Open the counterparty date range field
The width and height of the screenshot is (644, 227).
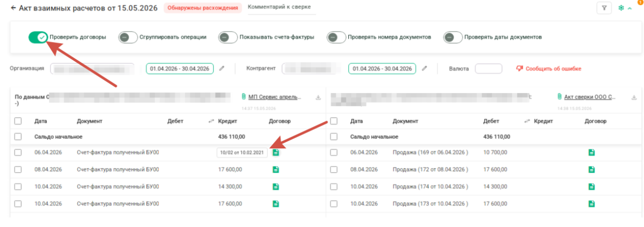(382, 69)
